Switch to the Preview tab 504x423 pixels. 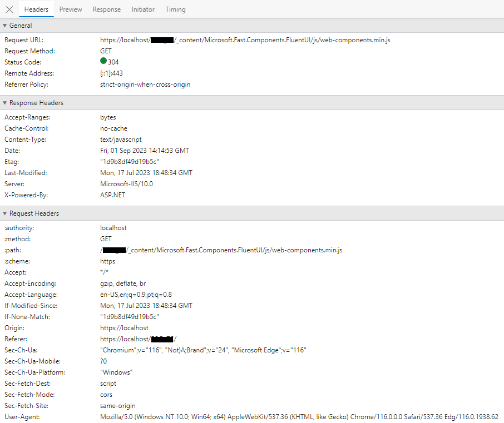tap(70, 9)
